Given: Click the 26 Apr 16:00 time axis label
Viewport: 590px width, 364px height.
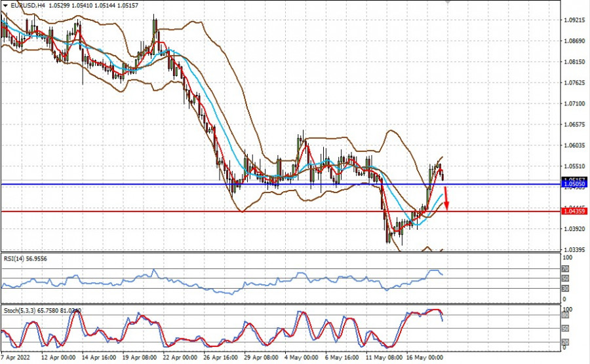Looking at the screenshot, I should pyautogui.click(x=221, y=357).
